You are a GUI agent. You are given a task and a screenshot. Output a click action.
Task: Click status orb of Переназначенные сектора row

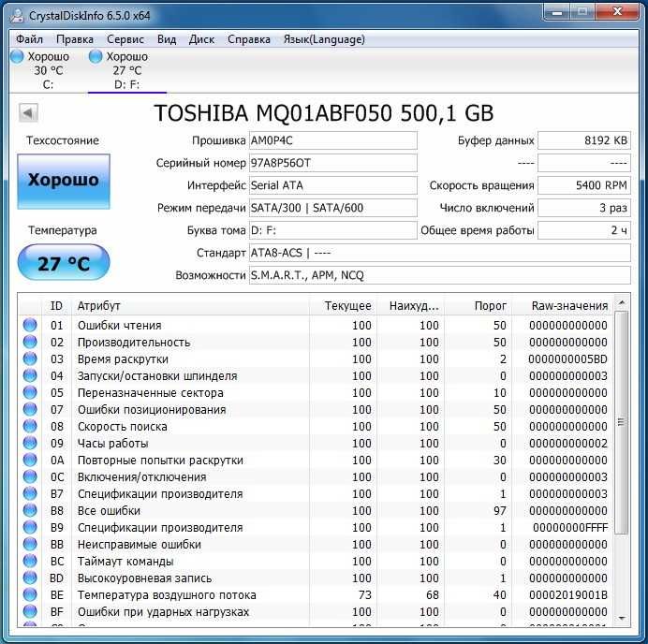click(30, 392)
